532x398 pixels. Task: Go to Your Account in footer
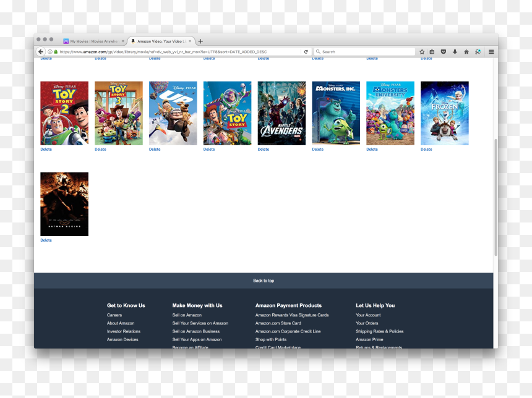[x=368, y=315]
